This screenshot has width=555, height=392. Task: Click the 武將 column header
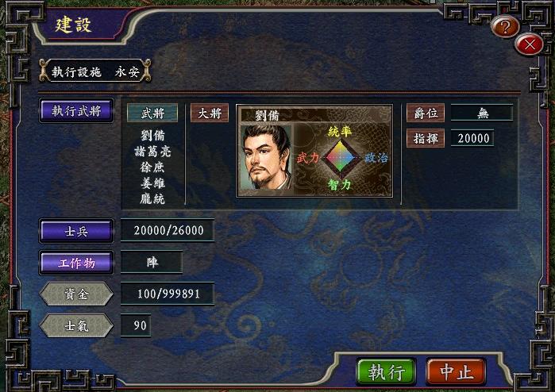152,113
